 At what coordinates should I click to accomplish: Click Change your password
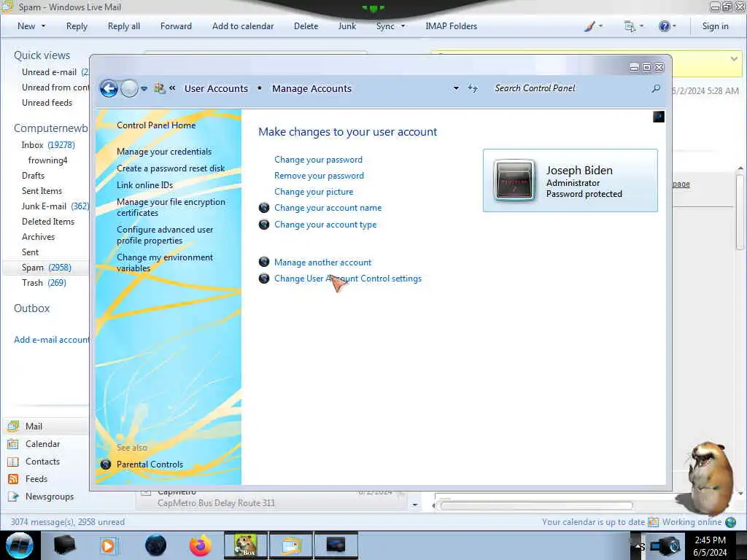click(x=318, y=160)
